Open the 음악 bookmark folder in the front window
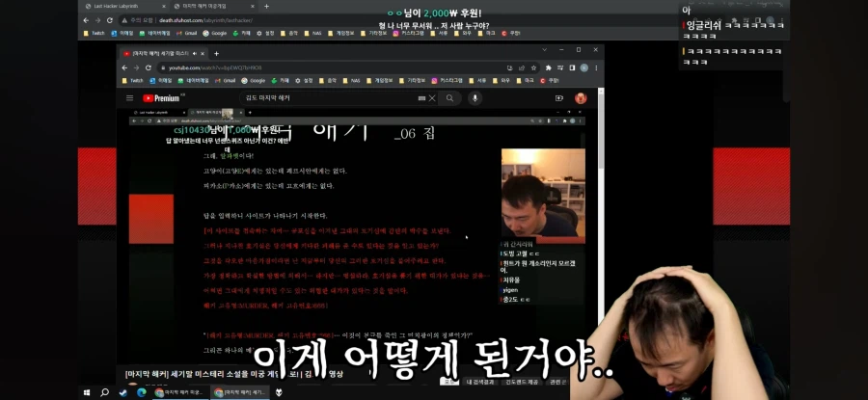 pos(328,80)
